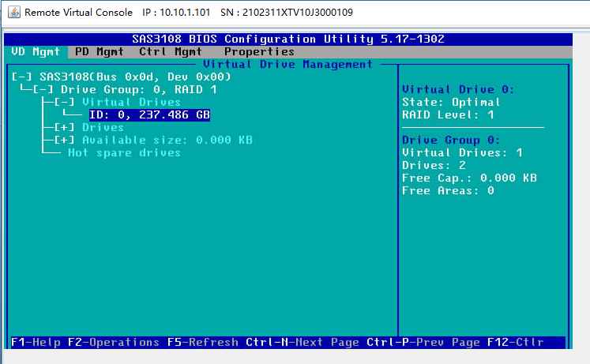The image size is (590, 364).
Task: Click F2-Operations in the bottom bar
Action: click(x=114, y=342)
